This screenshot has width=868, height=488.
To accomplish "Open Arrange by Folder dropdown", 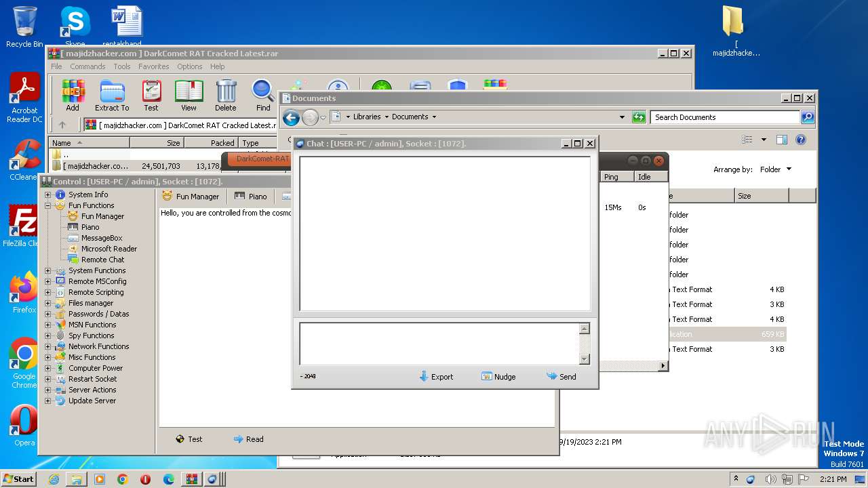I will coord(774,169).
